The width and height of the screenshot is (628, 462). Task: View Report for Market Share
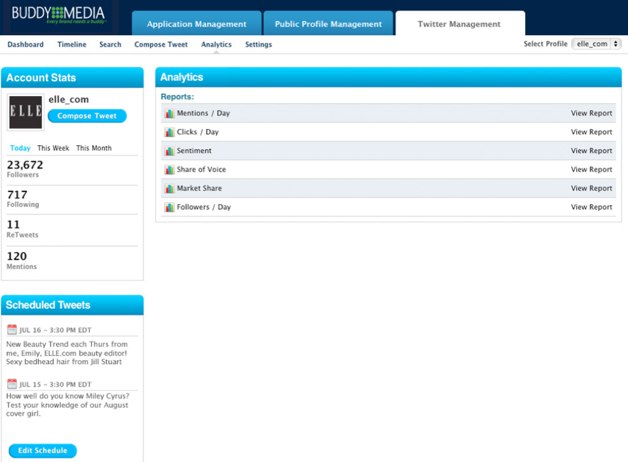pos(592,189)
